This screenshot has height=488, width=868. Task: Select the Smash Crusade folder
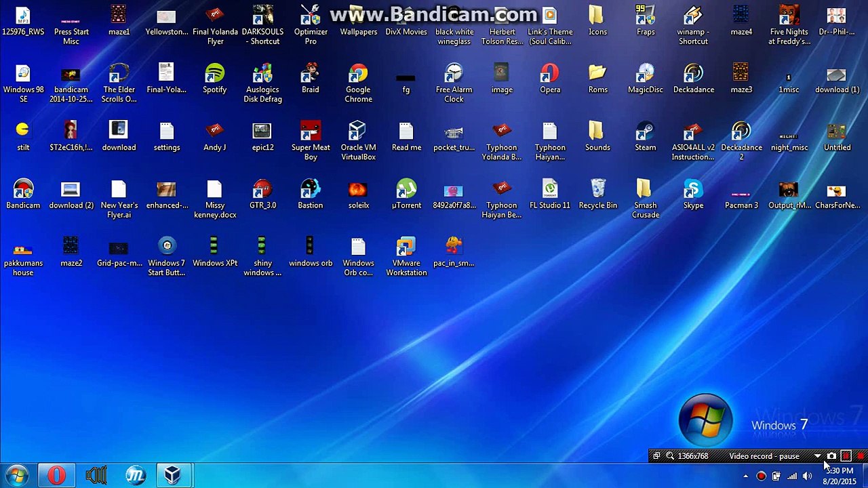click(645, 198)
